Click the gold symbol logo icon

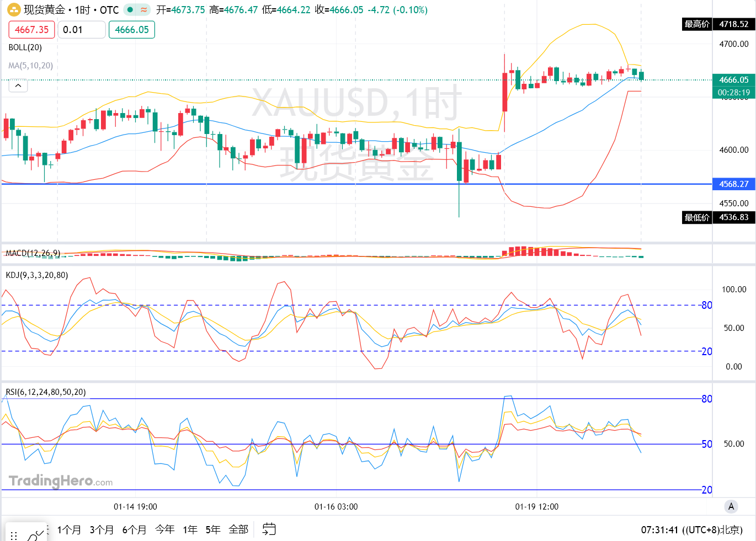(x=14, y=10)
